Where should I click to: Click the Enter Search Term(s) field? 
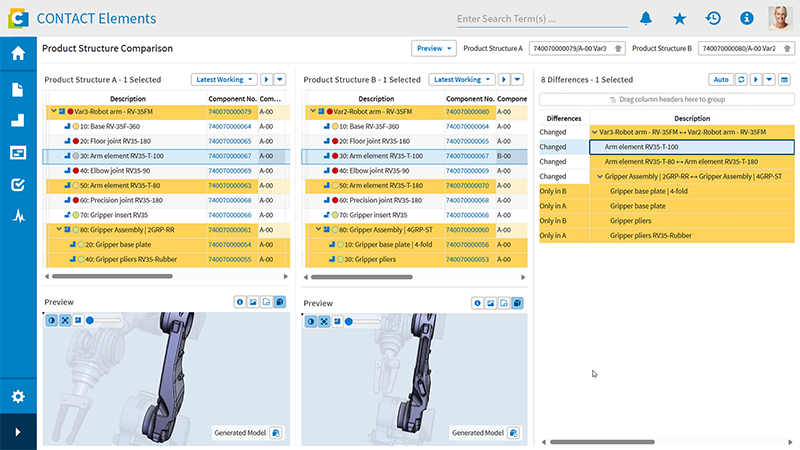tap(540, 18)
